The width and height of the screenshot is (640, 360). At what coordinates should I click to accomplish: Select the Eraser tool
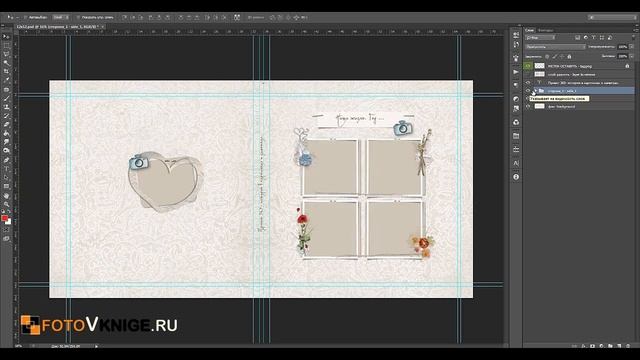point(6,124)
